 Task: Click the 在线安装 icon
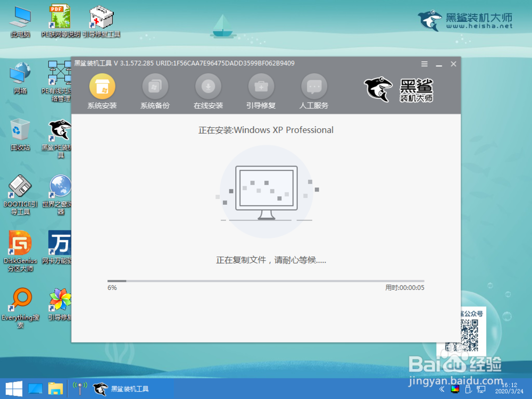(x=207, y=86)
